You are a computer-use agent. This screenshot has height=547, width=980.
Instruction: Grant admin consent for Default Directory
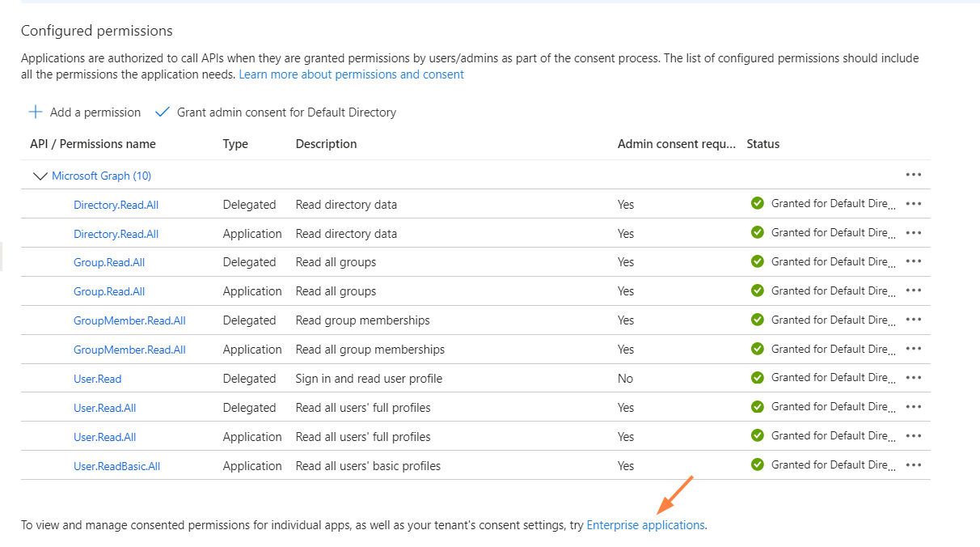point(276,112)
